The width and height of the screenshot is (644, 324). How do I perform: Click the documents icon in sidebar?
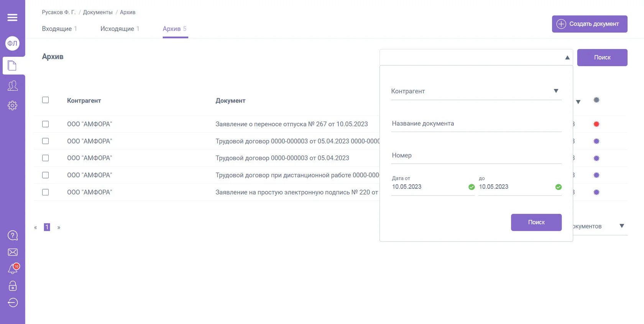[12, 66]
